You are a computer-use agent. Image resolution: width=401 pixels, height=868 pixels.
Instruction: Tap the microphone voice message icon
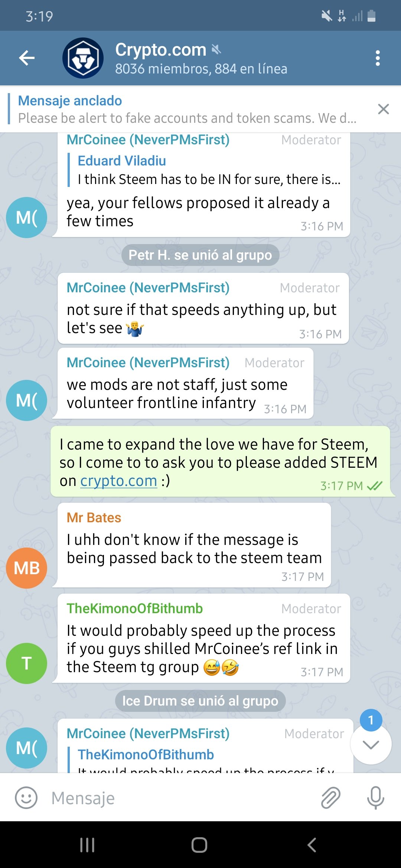coord(375,798)
